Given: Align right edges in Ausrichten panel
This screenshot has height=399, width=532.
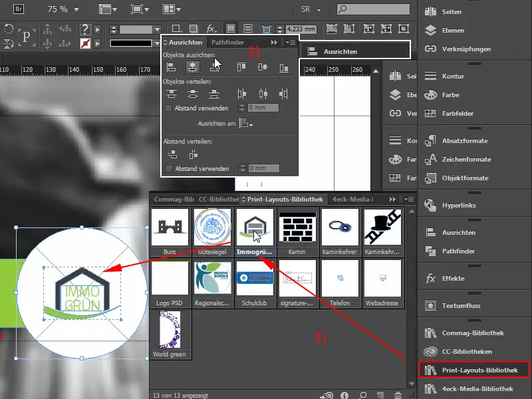Looking at the screenshot, I should 213,67.
